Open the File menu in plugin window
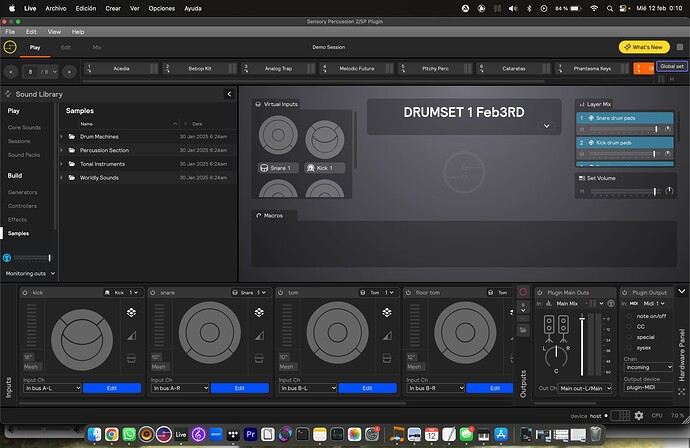Screen dimensions: 690x448 click(10, 32)
